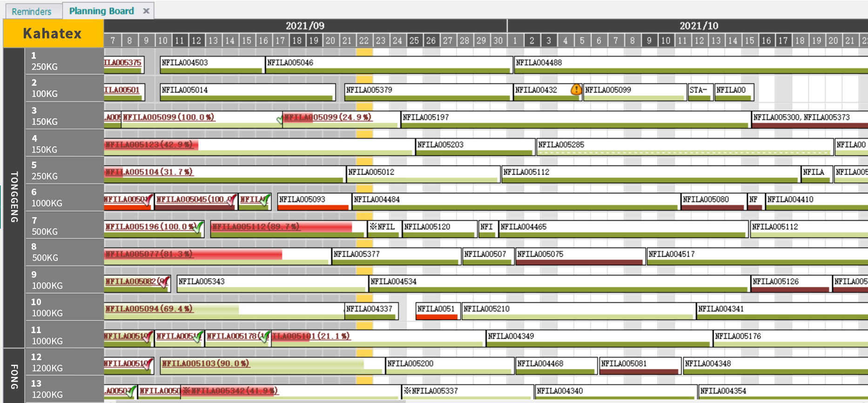Click checkmark on first bar in row 13
868x403 pixels.
pos(131,391)
